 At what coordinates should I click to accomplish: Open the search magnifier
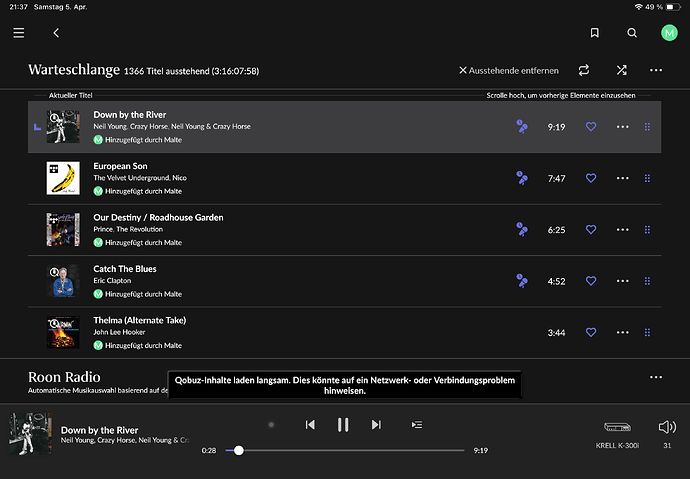[x=632, y=33]
